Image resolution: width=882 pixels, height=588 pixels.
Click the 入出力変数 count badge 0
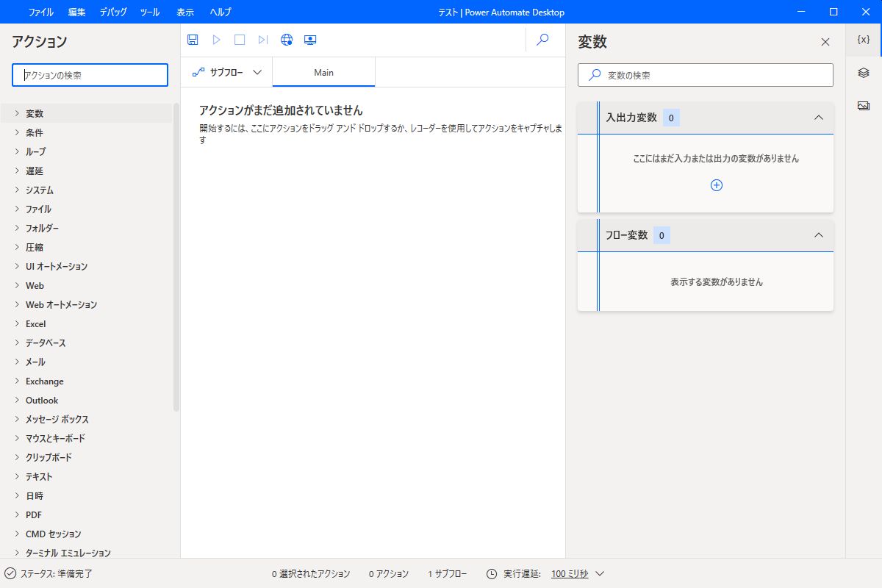pos(671,118)
